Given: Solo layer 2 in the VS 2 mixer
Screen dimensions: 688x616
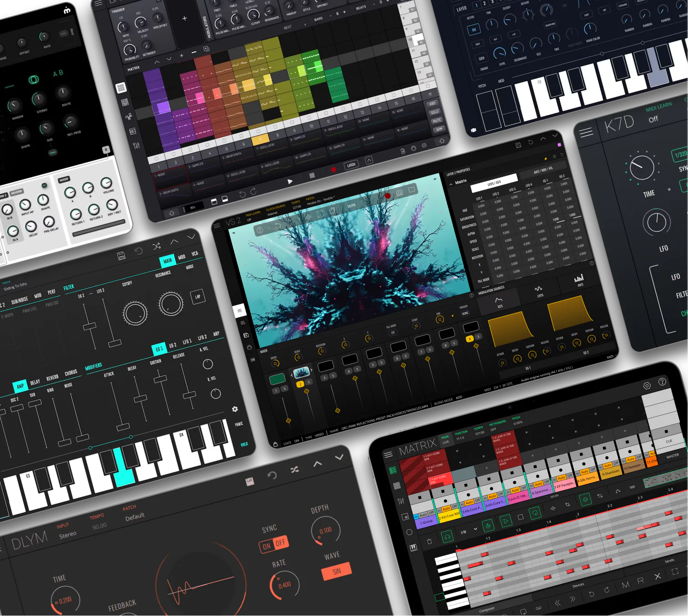Looking at the screenshot, I should [309, 382].
